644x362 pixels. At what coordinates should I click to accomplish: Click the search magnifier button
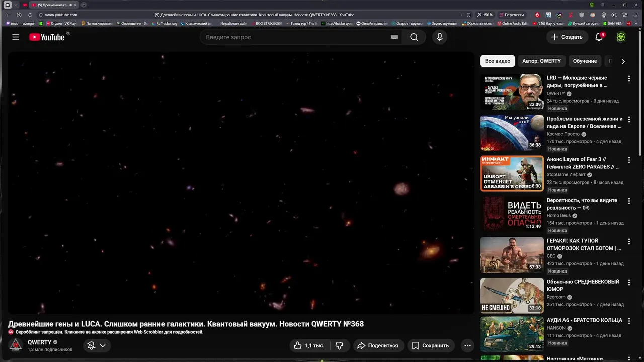[414, 37]
